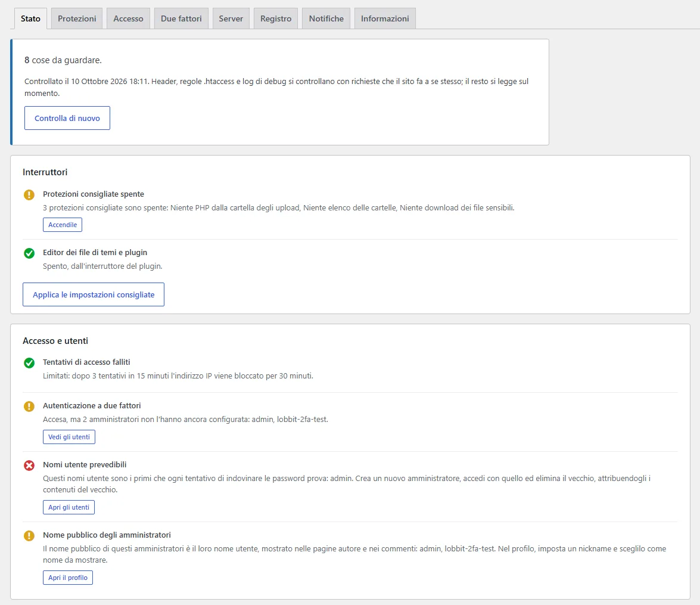Screen dimensions: 700x605
Task: Click the 'Limitati: dopo 3 tentativi' description
Action: (178, 376)
